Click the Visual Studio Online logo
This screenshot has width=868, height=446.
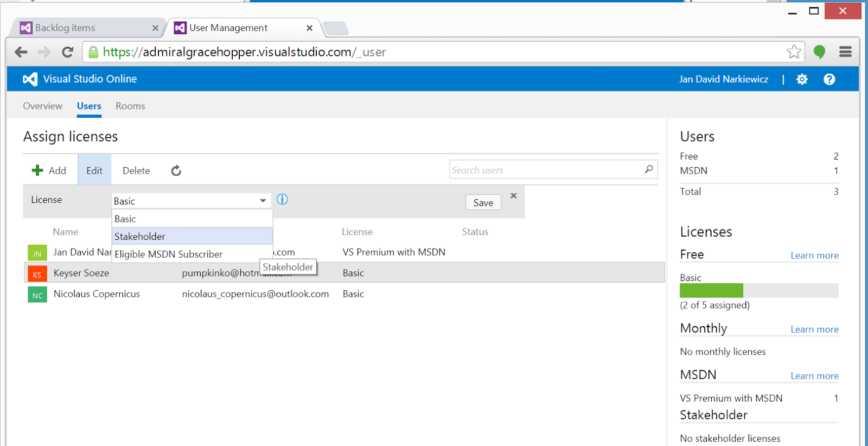(x=30, y=79)
